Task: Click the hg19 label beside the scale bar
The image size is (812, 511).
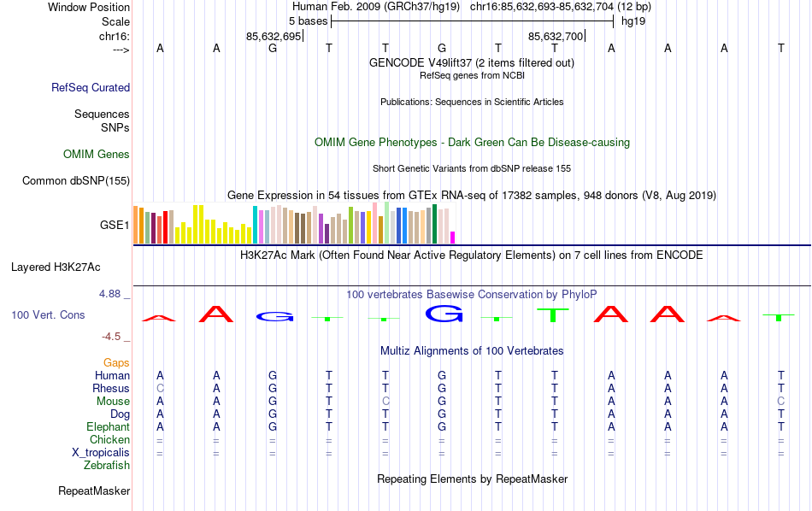Action: [x=633, y=21]
